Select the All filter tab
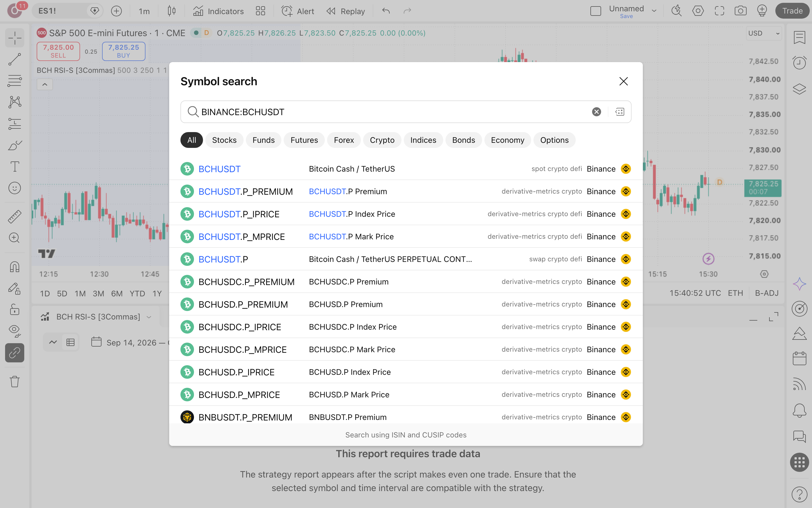The image size is (812, 508). [192, 140]
